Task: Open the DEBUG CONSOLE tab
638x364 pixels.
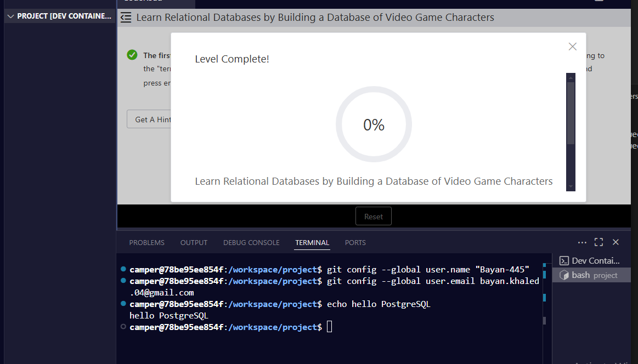Action: [x=251, y=242]
